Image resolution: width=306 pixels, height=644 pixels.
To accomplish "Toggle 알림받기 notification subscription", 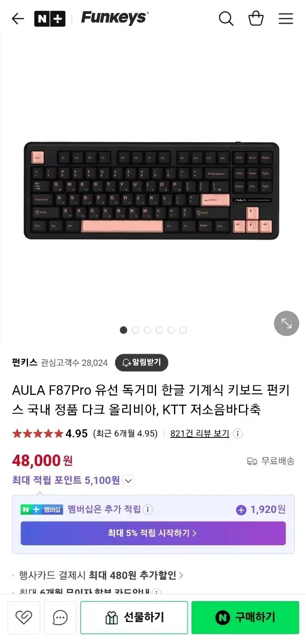I will point(141,363).
